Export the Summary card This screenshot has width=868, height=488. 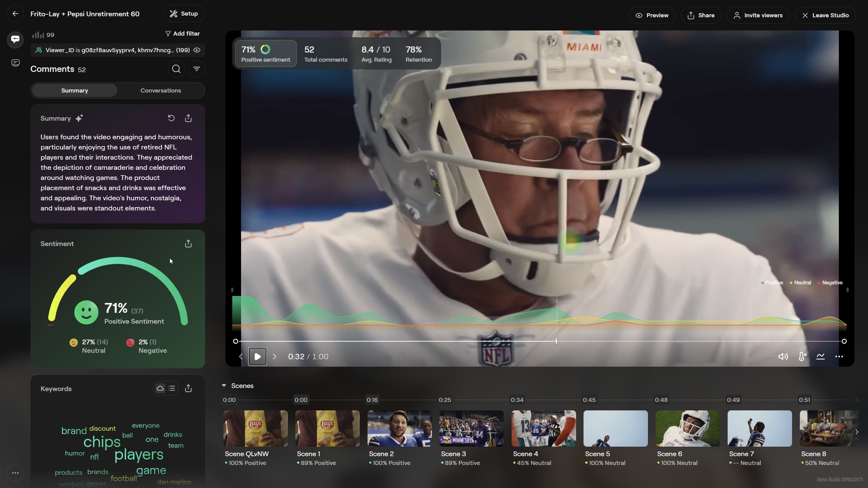(189, 118)
